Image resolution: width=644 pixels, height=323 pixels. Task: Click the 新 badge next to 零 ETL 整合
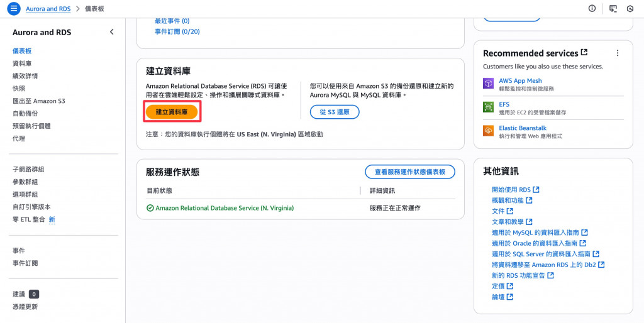click(52, 219)
